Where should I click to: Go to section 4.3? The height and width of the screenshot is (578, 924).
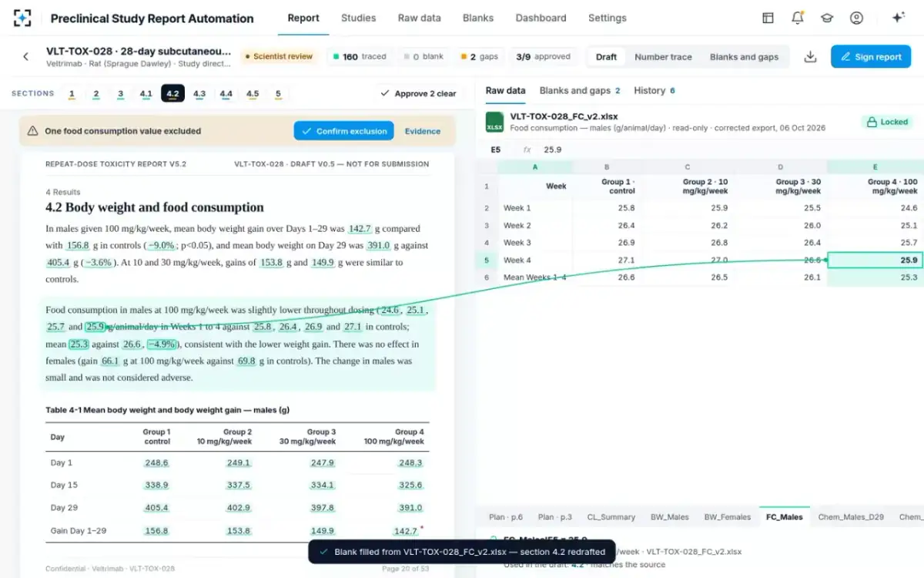pos(199,94)
